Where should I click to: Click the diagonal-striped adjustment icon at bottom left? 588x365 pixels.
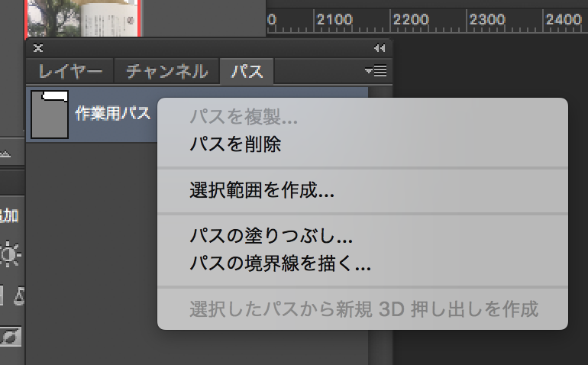coord(11,337)
